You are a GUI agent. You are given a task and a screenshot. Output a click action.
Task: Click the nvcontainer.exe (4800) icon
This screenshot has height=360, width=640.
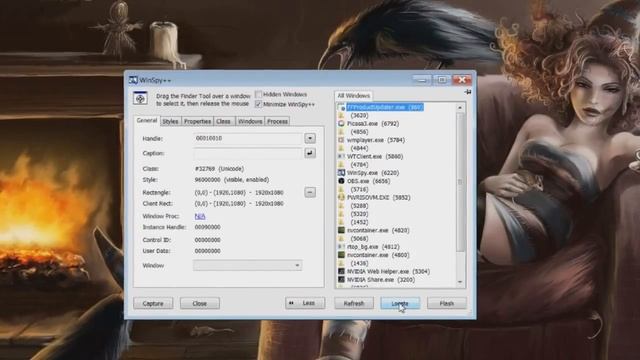[341, 255]
